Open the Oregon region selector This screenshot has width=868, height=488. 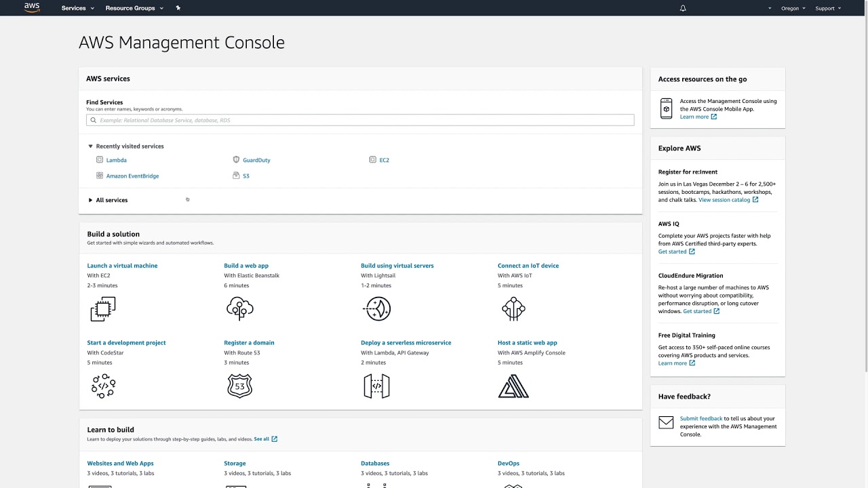[793, 8]
